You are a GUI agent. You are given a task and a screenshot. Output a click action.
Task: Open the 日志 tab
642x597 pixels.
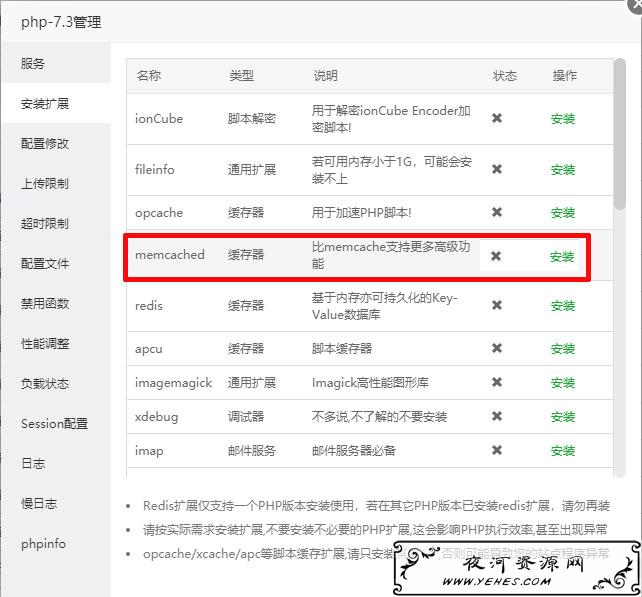point(56,464)
